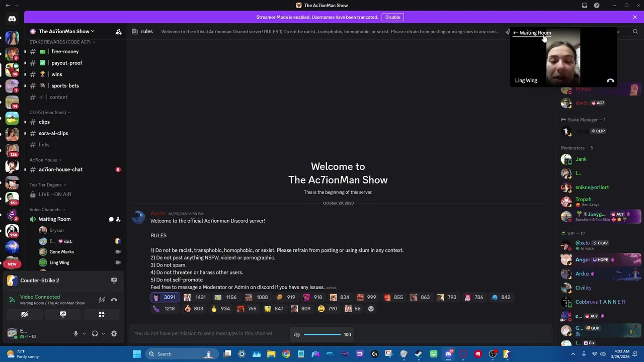Screen dimensions: 644x362
Task: Go back via Waiting Room link on popout
Action: [532, 33]
